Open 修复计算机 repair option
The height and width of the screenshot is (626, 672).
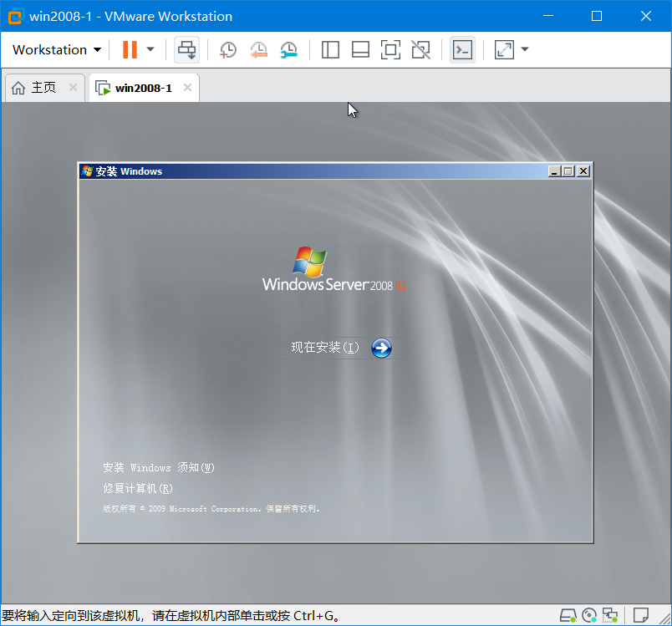click(139, 488)
